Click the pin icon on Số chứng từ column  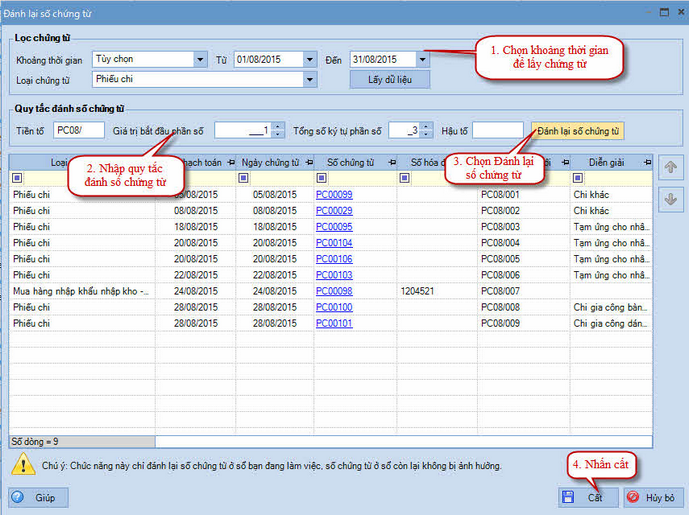point(392,163)
